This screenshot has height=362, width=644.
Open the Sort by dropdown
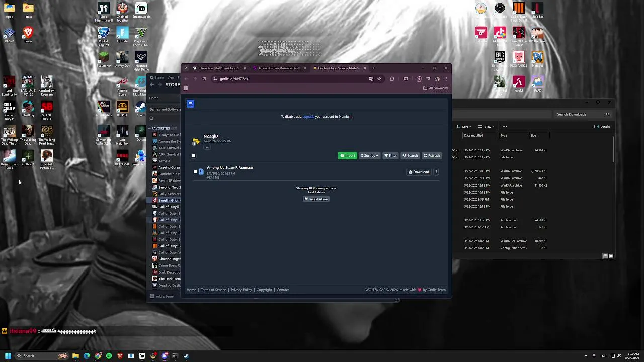pos(369,156)
